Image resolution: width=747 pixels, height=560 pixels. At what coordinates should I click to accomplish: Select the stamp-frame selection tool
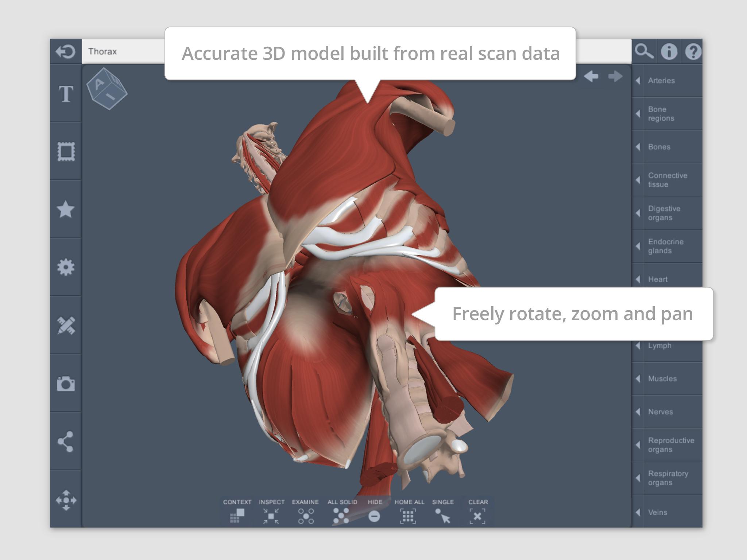(66, 151)
